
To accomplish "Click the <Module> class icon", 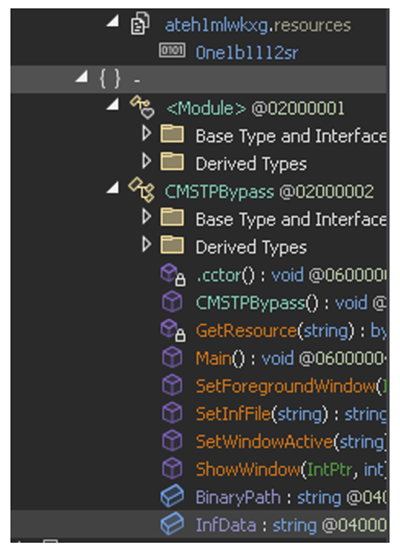I will [142, 107].
